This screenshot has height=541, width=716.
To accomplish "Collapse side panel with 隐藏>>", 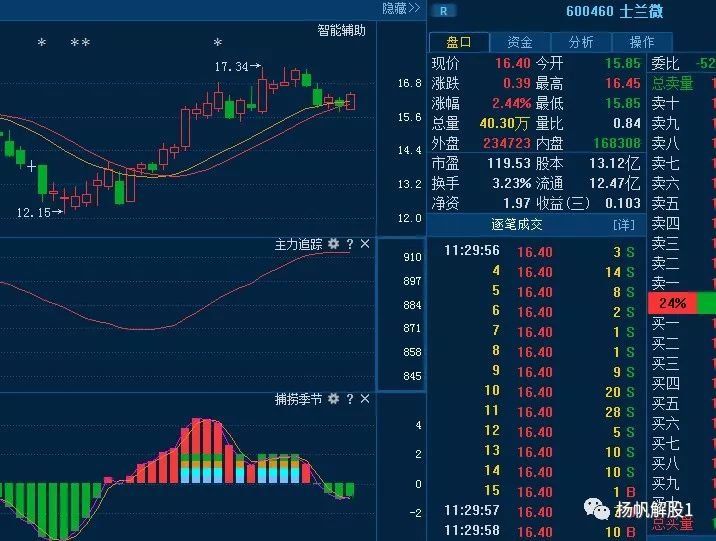I will click(401, 8).
